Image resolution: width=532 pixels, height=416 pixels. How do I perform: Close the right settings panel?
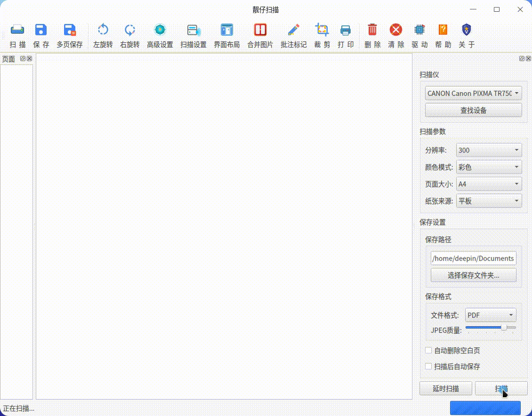click(x=529, y=59)
